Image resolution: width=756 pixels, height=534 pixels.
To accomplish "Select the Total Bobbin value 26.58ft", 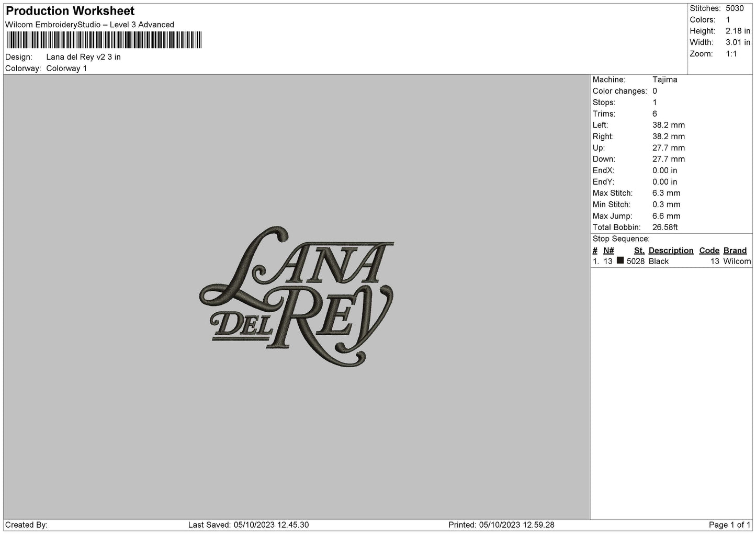I will pos(665,228).
